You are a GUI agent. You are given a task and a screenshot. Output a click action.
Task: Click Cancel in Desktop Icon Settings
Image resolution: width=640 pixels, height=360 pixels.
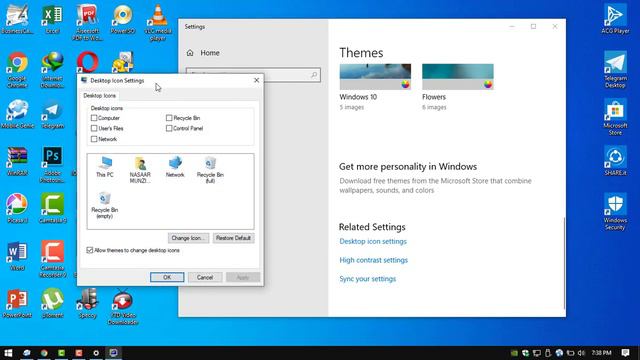pyautogui.click(x=205, y=277)
